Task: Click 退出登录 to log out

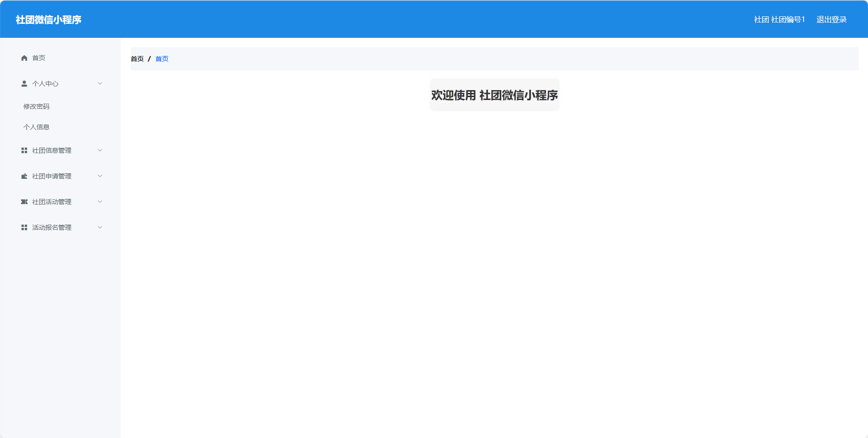Action: click(x=832, y=20)
